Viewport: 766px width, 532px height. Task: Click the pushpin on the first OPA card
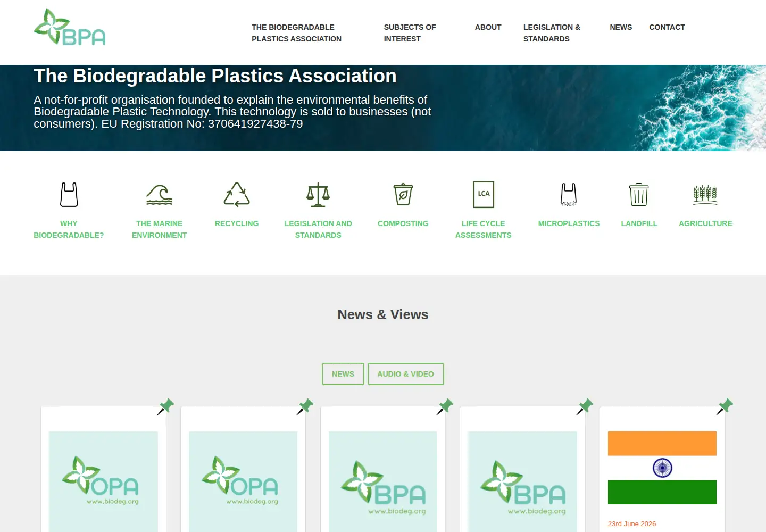tap(165, 407)
